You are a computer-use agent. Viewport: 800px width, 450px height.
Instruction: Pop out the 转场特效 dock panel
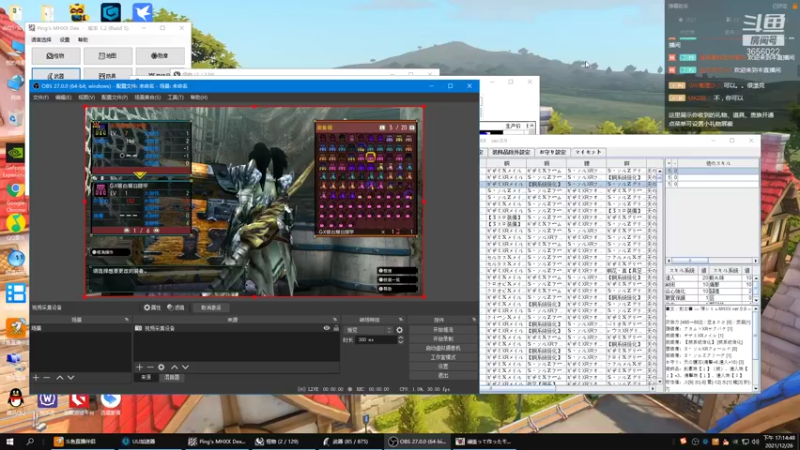pyautogui.click(x=401, y=320)
